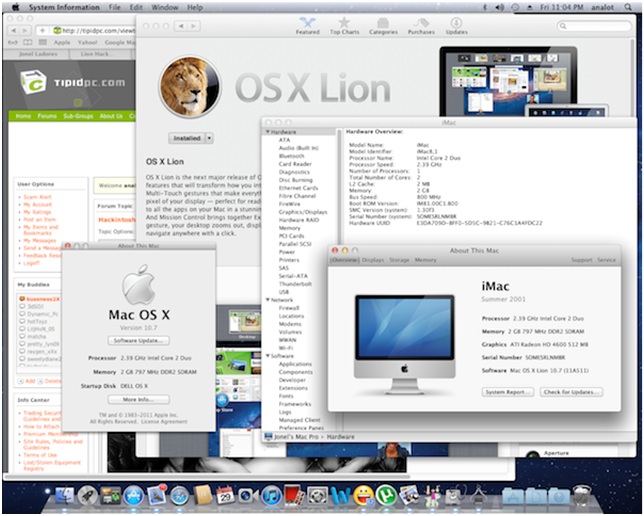Screen dimensions: 644x516
Task: Open Address Book icon in Dock
Action: [202, 495]
